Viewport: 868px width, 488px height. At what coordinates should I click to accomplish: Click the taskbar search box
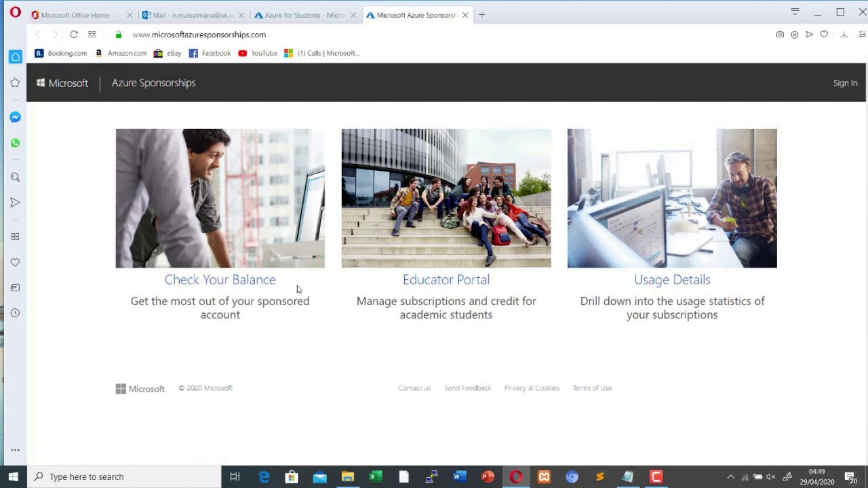124,476
